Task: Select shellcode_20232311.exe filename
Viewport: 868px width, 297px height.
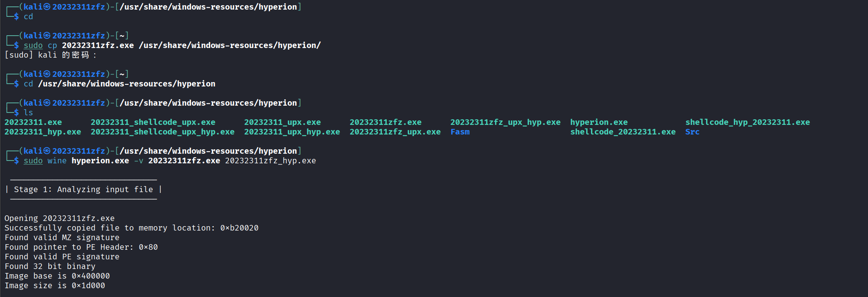Action: click(623, 132)
